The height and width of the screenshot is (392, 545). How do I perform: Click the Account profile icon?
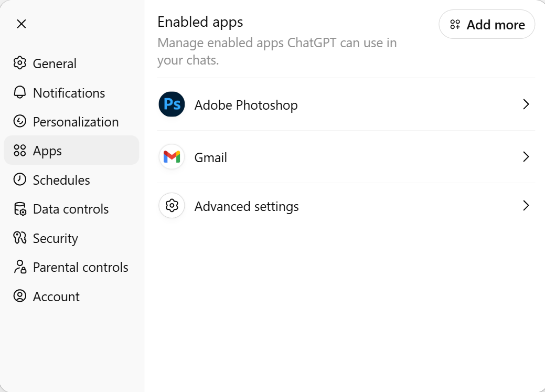[20, 296]
